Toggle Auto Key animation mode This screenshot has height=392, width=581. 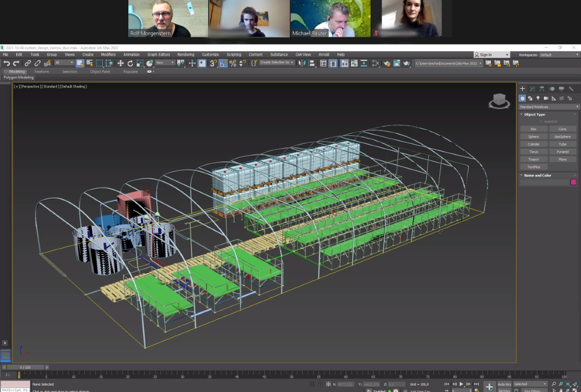coord(504,384)
